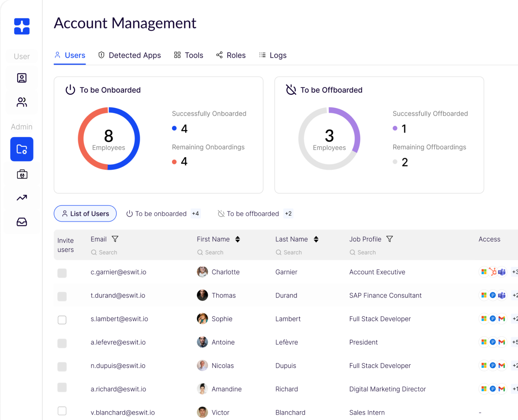Open the briefcase admin sidebar icon
The width and height of the screenshot is (518, 420).
click(x=22, y=174)
